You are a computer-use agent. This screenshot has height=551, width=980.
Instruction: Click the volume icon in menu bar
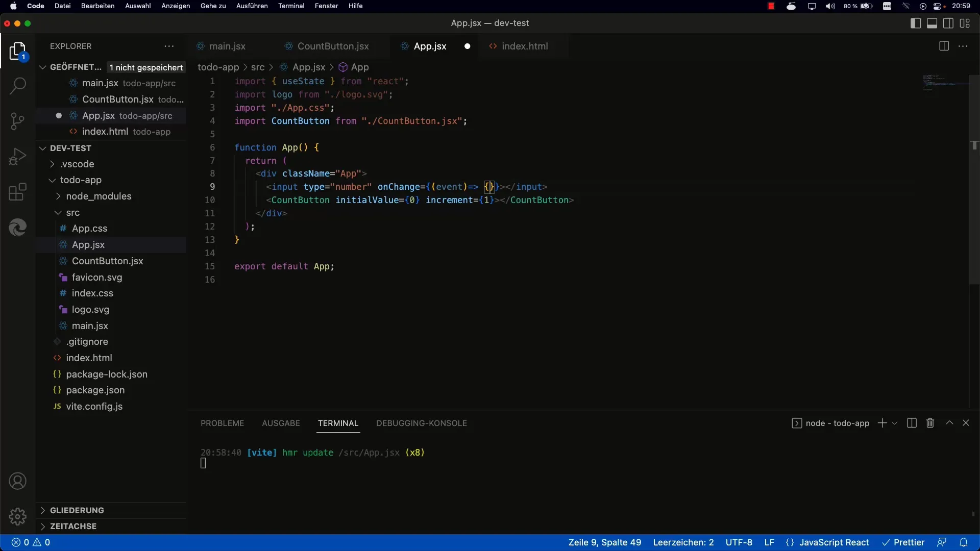tap(830, 6)
